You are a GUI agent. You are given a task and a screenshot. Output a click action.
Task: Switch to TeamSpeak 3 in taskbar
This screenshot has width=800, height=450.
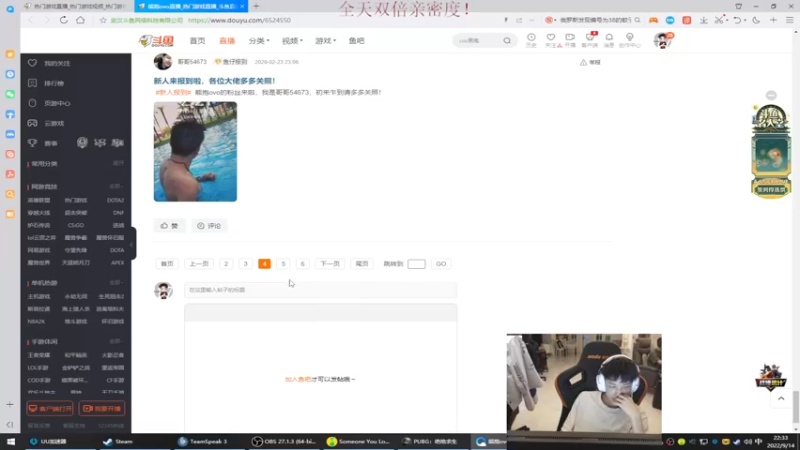point(203,441)
